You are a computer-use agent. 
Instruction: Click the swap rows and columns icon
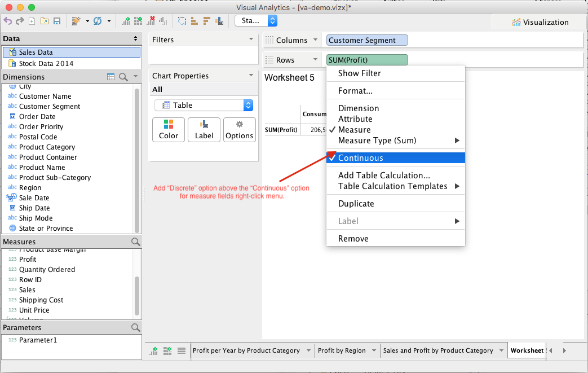tap(182, 21)
